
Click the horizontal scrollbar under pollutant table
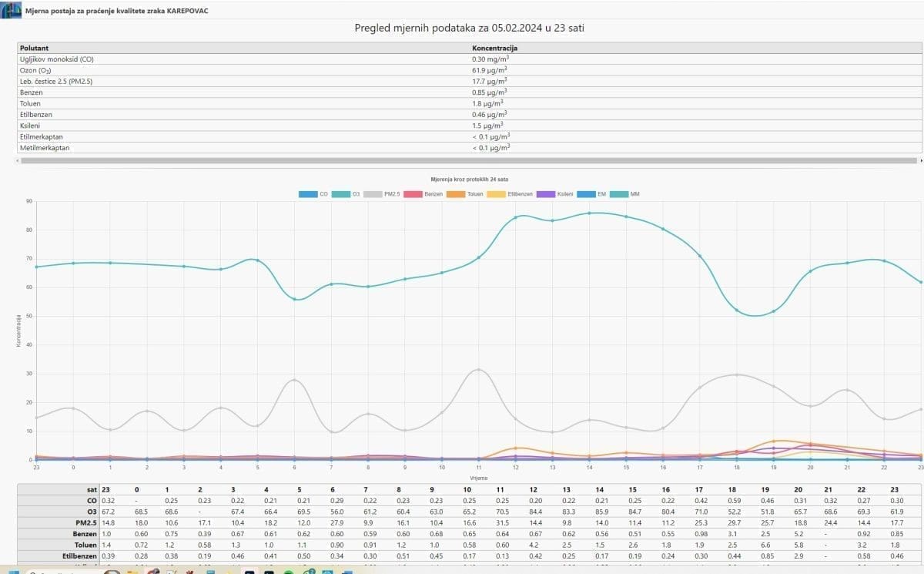tap(462, 161)
